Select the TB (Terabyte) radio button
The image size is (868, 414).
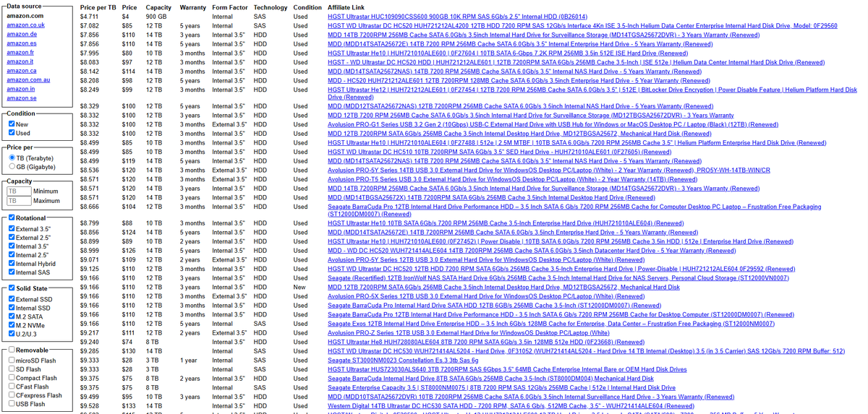tap(12, 158)
